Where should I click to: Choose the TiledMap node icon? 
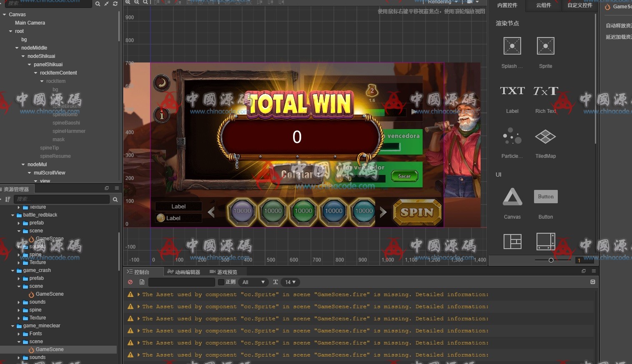545,137
